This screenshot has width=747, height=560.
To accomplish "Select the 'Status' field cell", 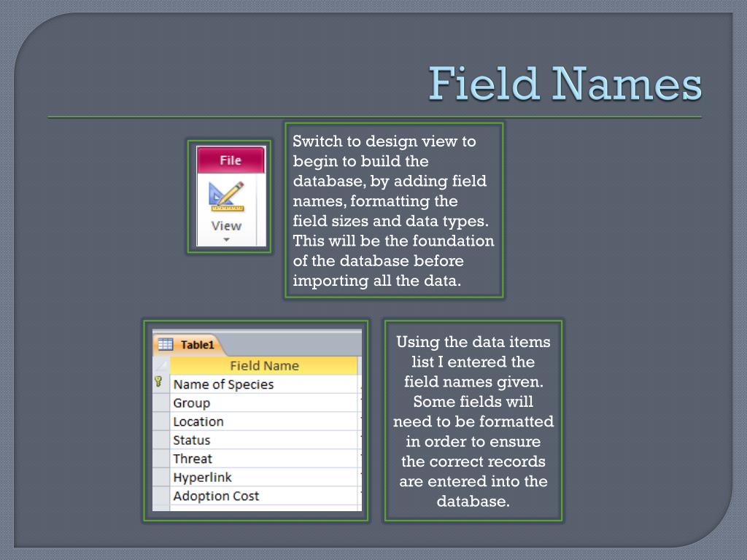I will [x=263, y=440].
